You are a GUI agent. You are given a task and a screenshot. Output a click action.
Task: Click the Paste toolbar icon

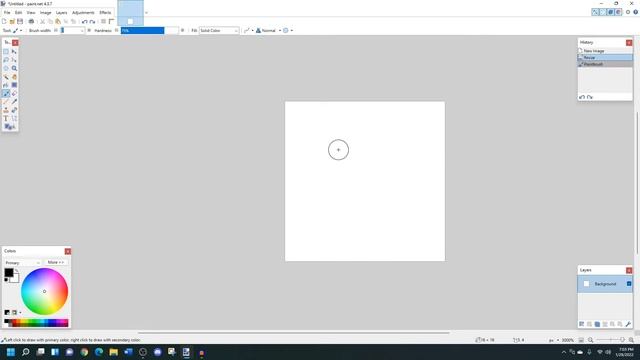click(x=58, y=21)
